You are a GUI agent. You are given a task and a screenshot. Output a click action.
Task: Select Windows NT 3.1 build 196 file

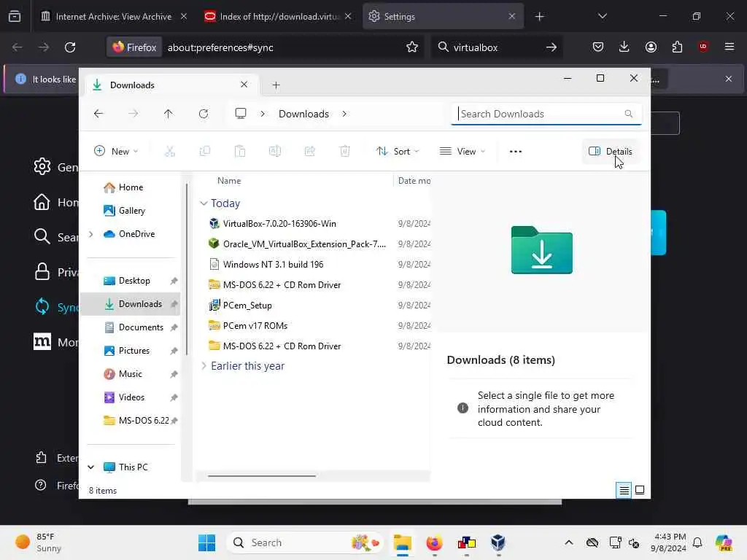273,264
